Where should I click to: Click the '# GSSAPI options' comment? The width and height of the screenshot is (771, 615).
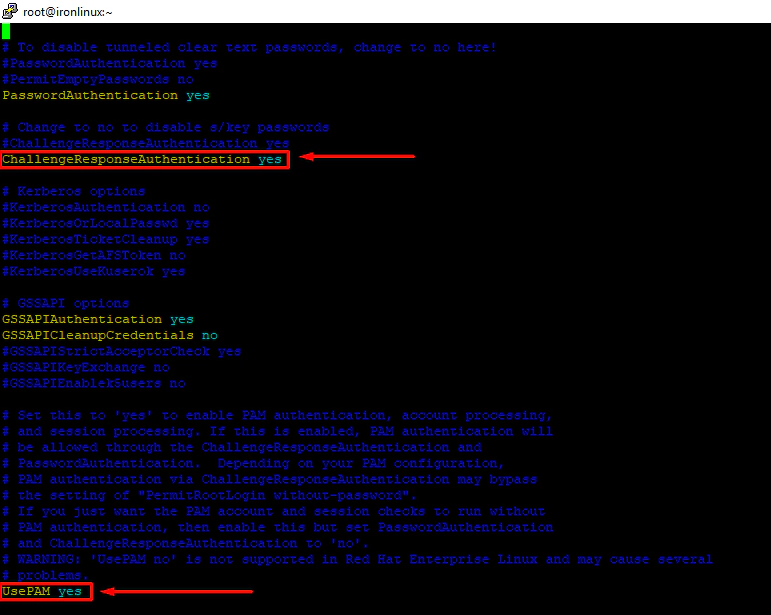pos(65,303)
